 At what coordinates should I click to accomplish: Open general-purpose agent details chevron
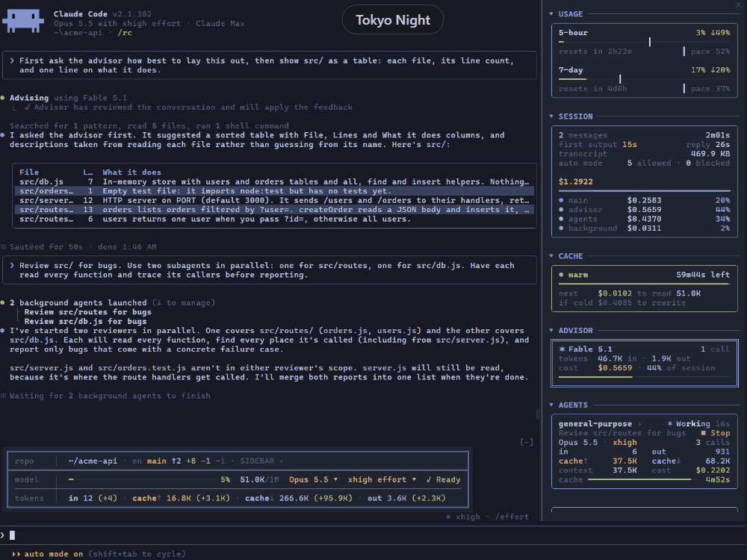point(640,424)
